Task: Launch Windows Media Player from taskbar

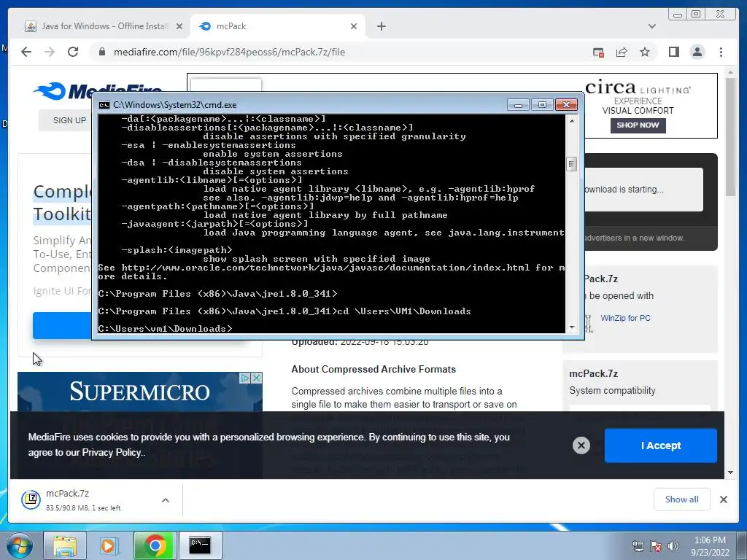Action: pyautogui.click(x=109, y=545)
